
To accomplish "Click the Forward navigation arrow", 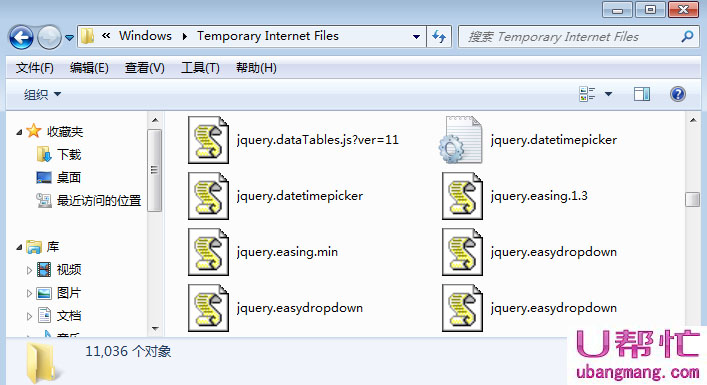I will click(x=49, y=37).
